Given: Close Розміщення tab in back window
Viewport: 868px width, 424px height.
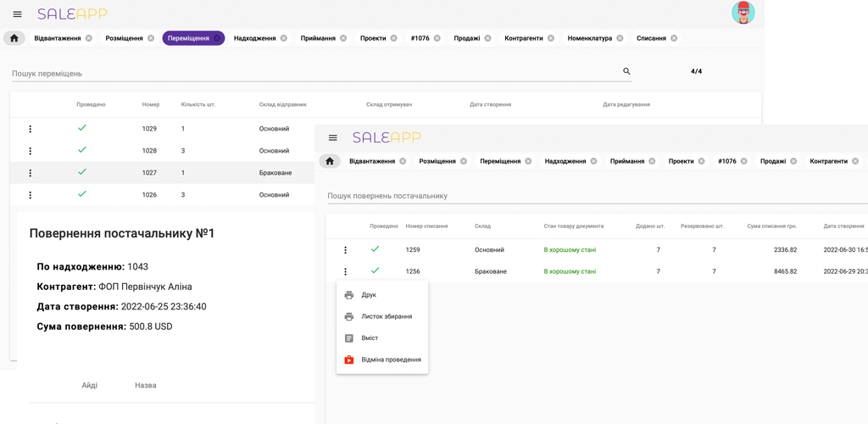Looking at the screenshot, I should (151, 38).
